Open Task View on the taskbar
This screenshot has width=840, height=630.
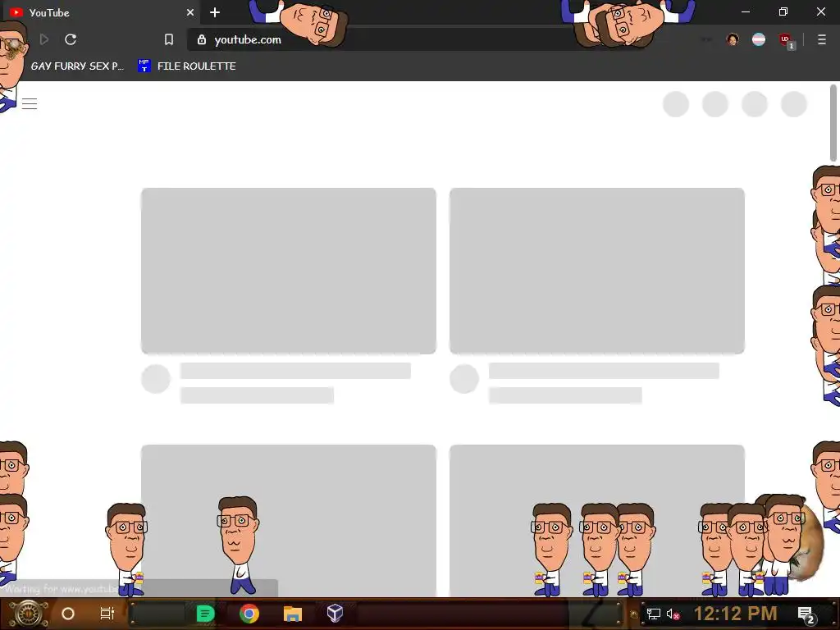point(107,614)
